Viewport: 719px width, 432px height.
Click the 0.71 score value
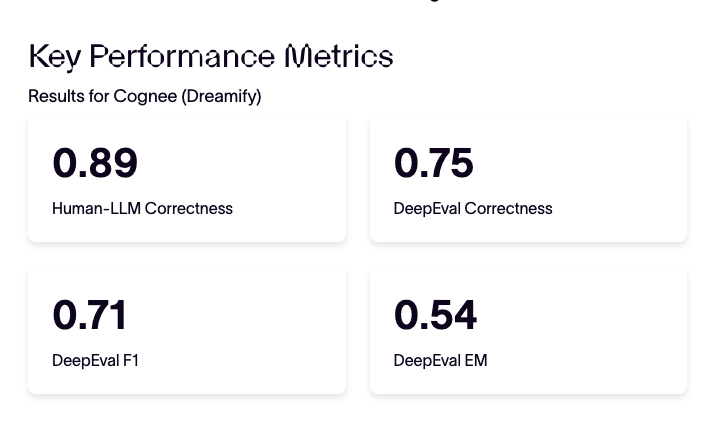(90, 315)
